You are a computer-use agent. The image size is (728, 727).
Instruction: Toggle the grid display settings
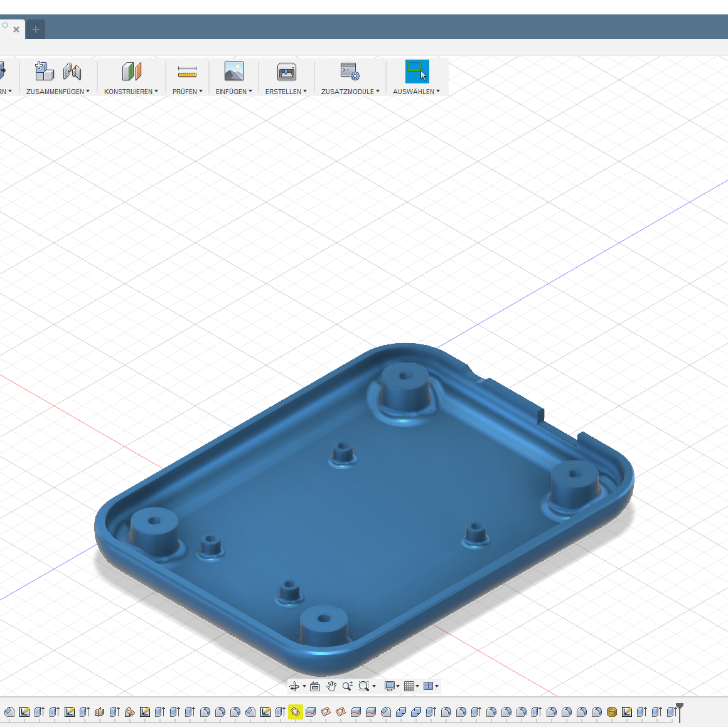409,686
